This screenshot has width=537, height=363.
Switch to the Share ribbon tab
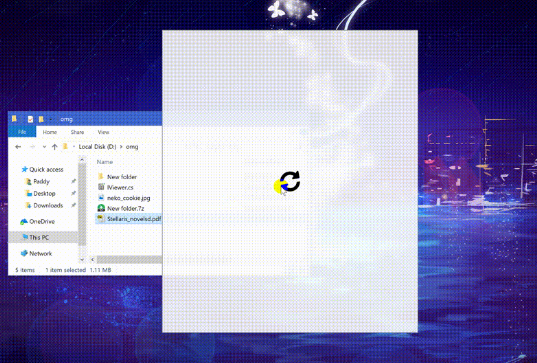(x=77, y=132)
